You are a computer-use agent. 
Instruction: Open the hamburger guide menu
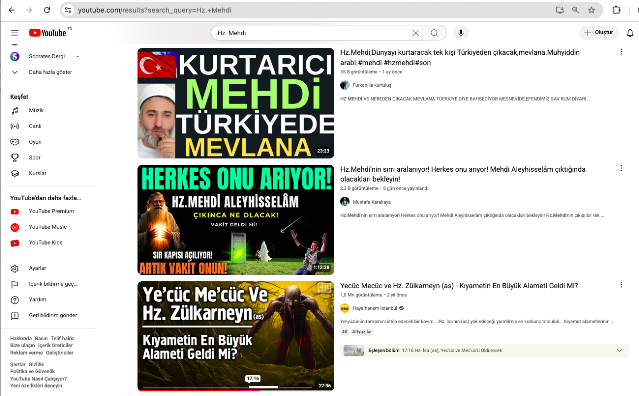(x=15, y=33)
